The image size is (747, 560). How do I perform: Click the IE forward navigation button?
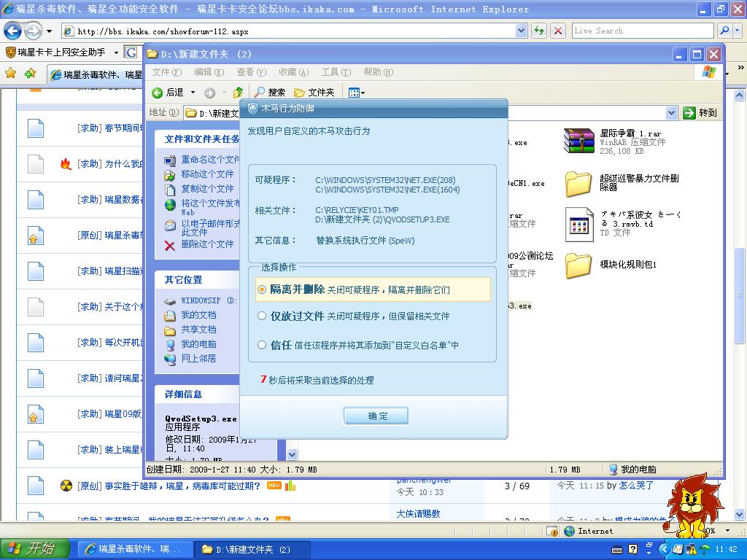click(x=33, y=31)
